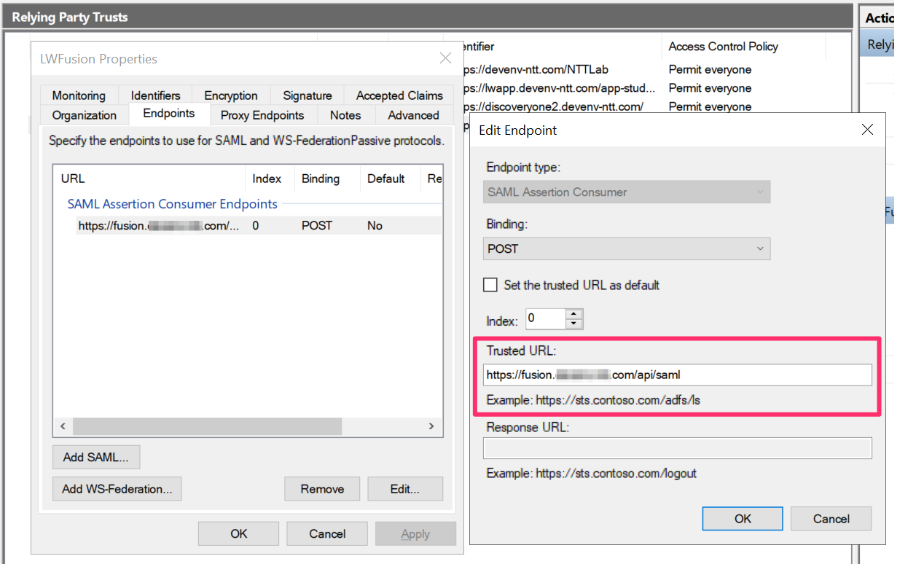
Task: Open the Binding POST dropdown
Action: (627, 248)
